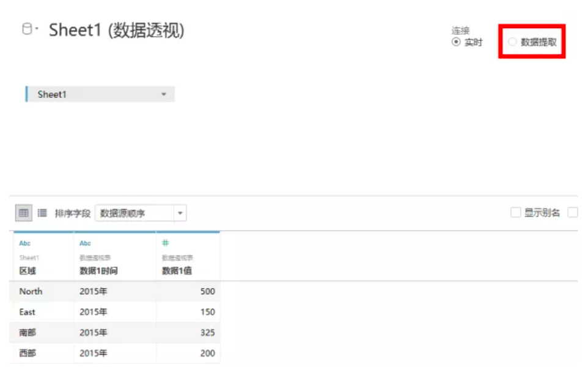588x373 pixels.
Task: Select the 实时 live connection radio
Action: click(x=456, y=42)
